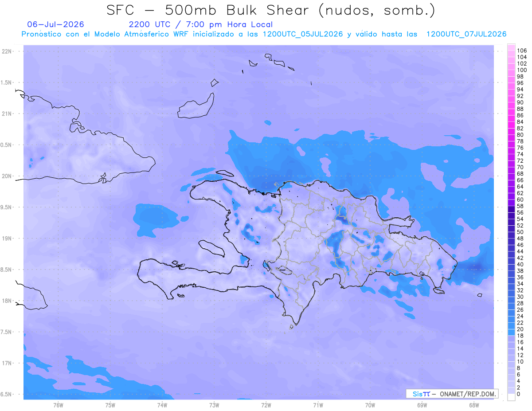Click the legend value "30"
Screen dimensions: 532x411
pos(520,297)
